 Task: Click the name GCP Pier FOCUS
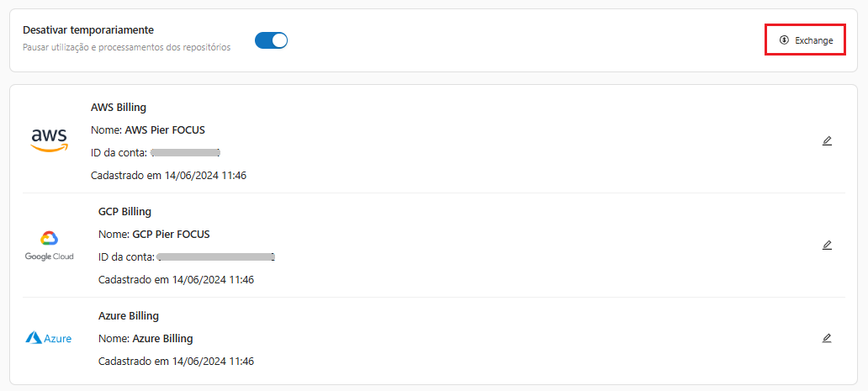click(x=171, y=235)
